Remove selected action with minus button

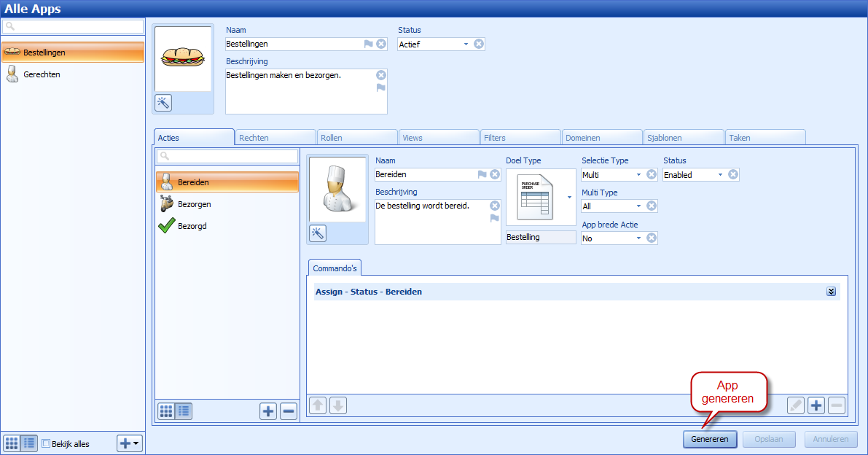pos(289,411)
